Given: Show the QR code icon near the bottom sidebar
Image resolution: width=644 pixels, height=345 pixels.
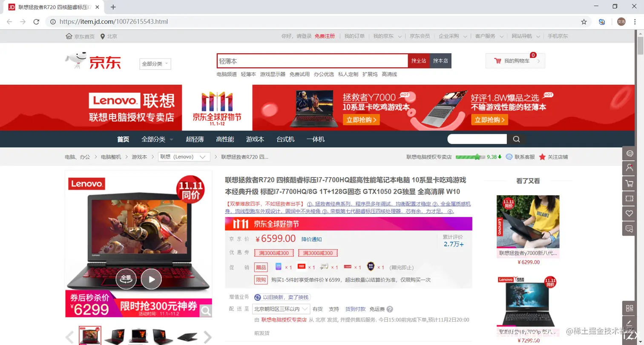Looking at the screenshot, I should coord(630,308).
